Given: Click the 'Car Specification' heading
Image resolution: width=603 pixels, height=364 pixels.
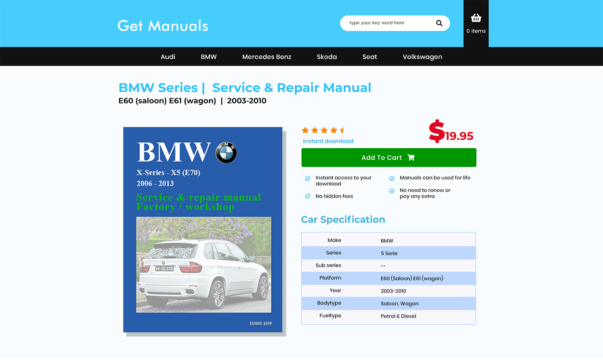Looking at the screenshot, I should 343,219.
